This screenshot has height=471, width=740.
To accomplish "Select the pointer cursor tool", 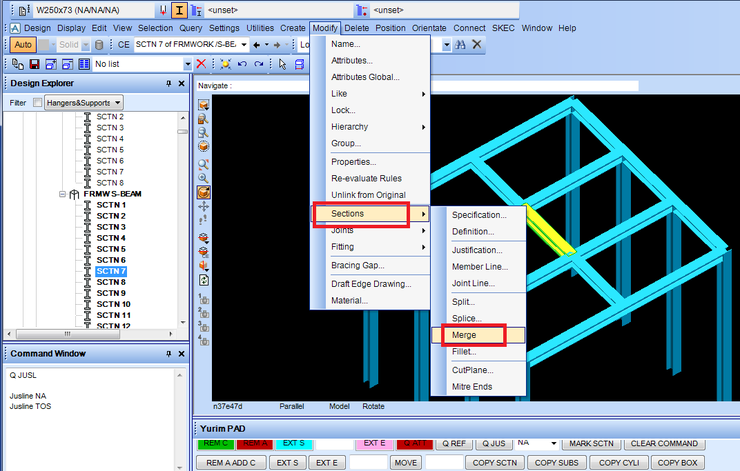I will click(x=282, y=64).
